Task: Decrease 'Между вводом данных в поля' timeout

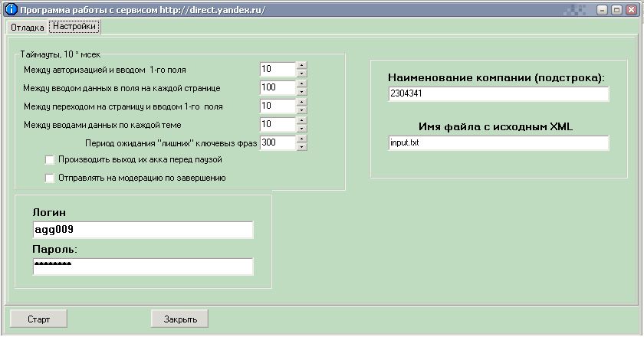Action: pos(302,92)
